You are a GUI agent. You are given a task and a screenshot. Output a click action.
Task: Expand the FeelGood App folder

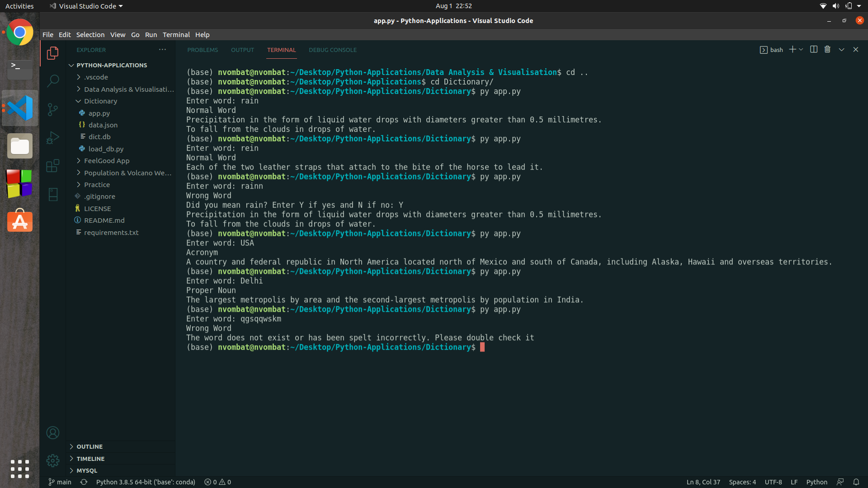pos(106,161)
